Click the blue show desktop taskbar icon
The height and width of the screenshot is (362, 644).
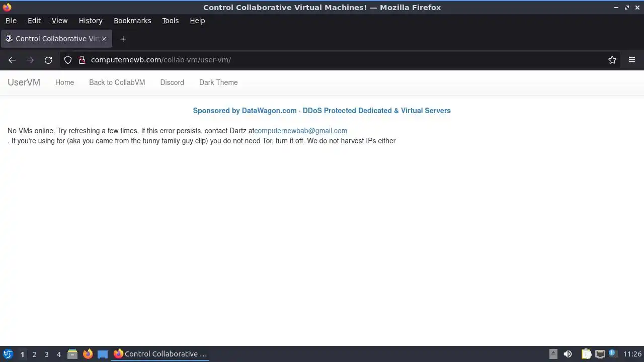103,354
